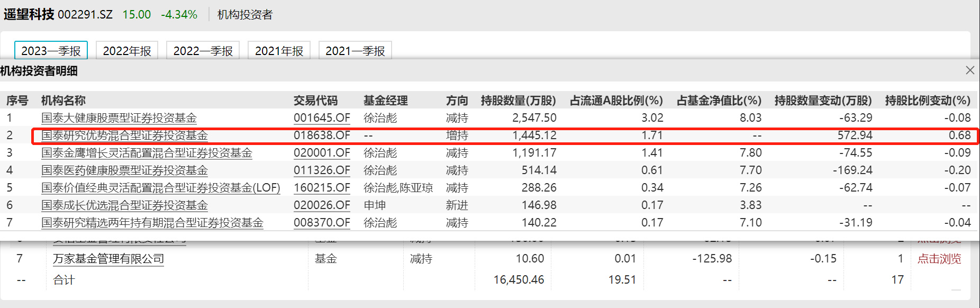Open the 国泰价值经典灵活配置 LOF fund link

click(161, 188)
